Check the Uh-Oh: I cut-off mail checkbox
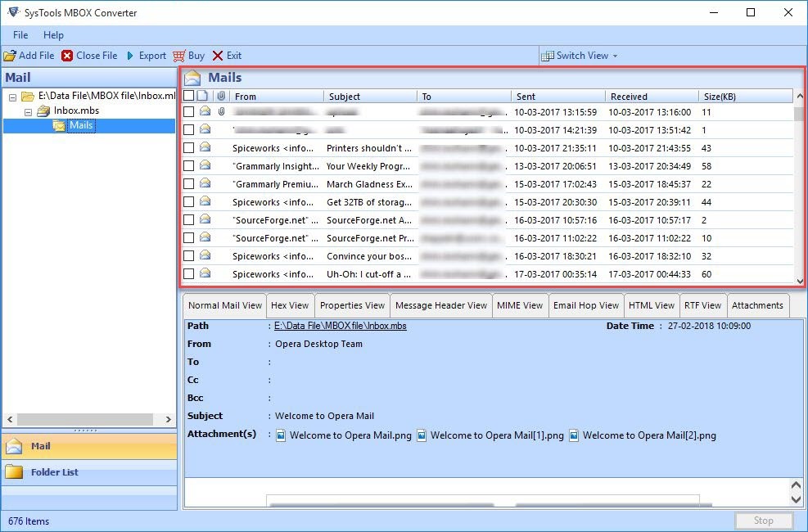The width and height of the screenshot is (808, 532). coord(188,274)
